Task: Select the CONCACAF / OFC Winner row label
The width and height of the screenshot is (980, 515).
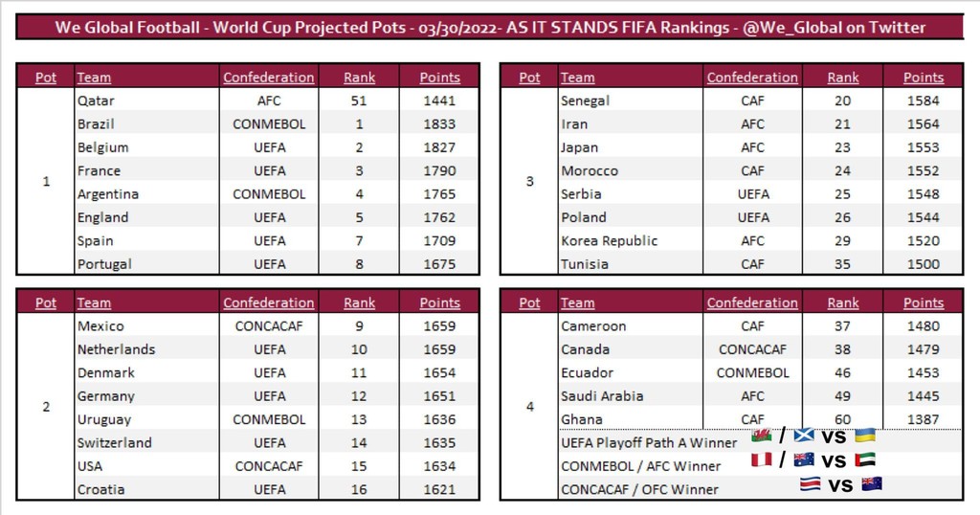Action: pyautogui.click(x=639, y=489)
